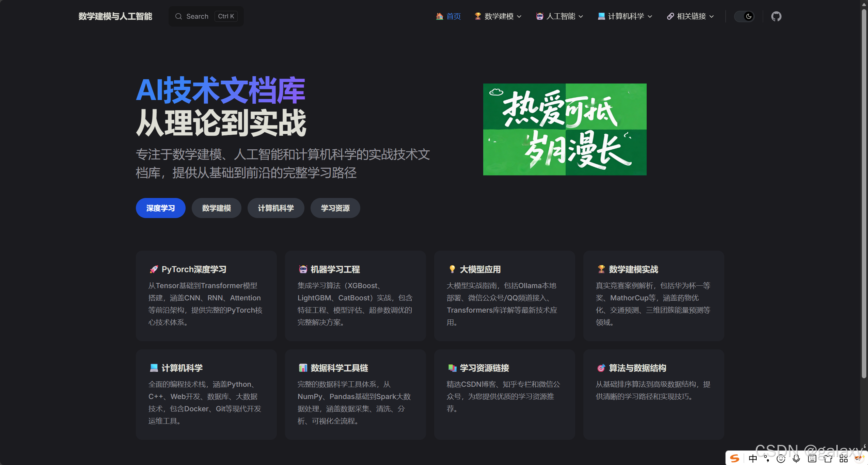The height and width of the screenshot is (465, 868).
Task: Toggle the dark mode theme switch
Action: coord(744,16)
